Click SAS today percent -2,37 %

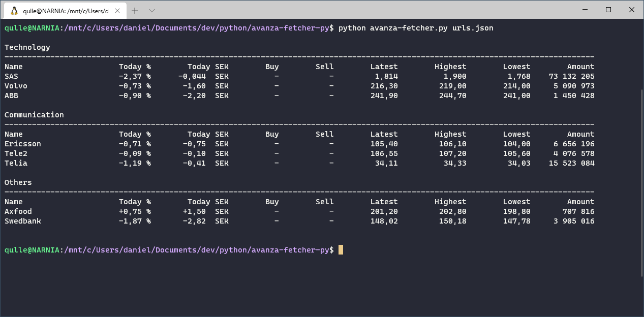tap(135, 76)
